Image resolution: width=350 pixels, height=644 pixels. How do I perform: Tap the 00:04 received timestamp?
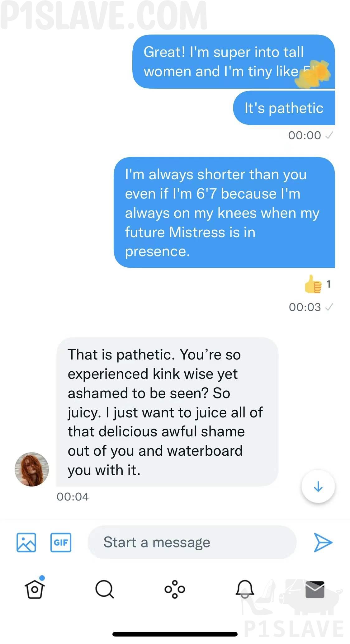click(x=73, y=497)
